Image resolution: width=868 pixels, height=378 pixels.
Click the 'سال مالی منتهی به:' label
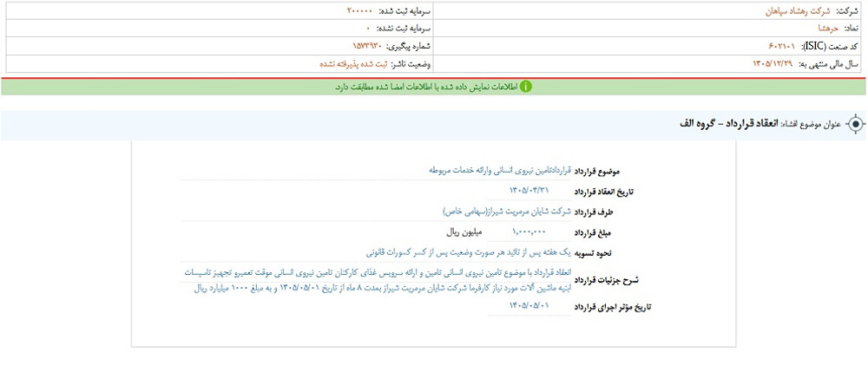[829, 64]
